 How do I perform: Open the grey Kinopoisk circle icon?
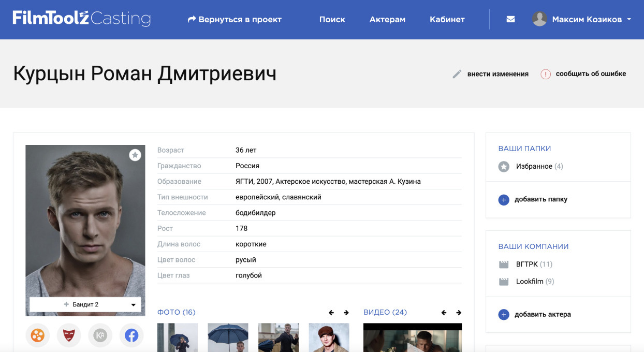click(x=100, y=335)
